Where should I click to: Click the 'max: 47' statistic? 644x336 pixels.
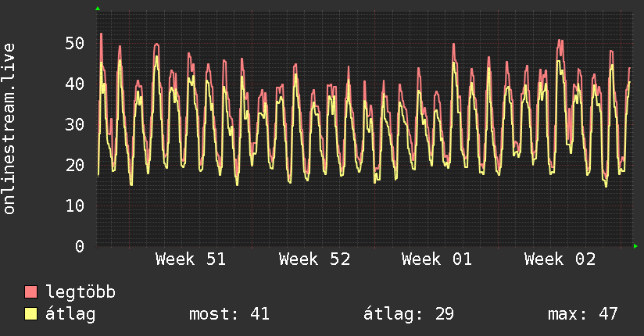tap(583, 314)
